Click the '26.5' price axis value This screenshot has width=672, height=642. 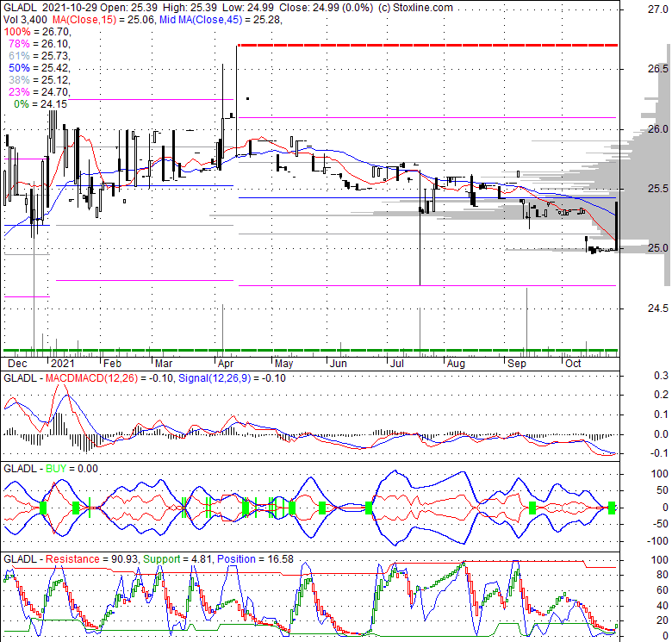[657, 69]
